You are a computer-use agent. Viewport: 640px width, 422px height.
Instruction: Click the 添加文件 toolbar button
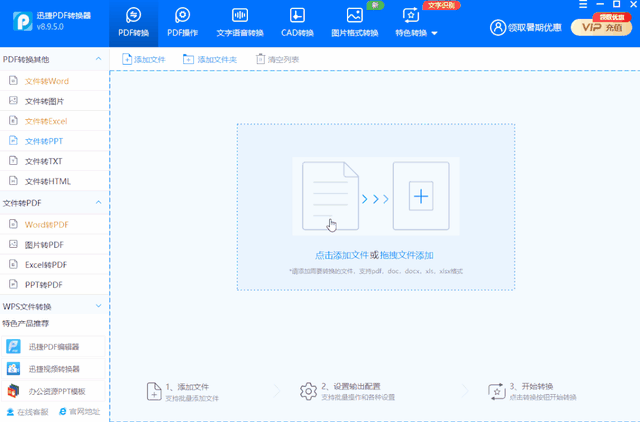144,60
